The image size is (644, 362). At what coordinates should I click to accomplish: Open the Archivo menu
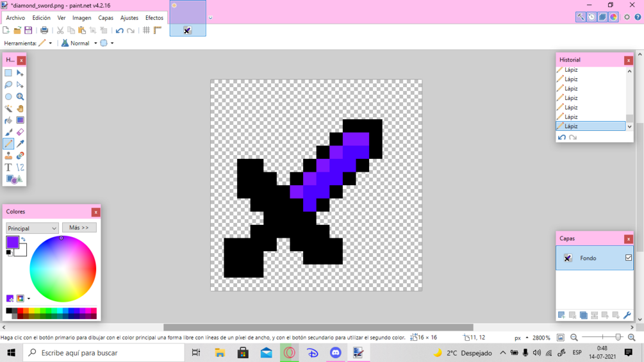[x=15, y=18]
